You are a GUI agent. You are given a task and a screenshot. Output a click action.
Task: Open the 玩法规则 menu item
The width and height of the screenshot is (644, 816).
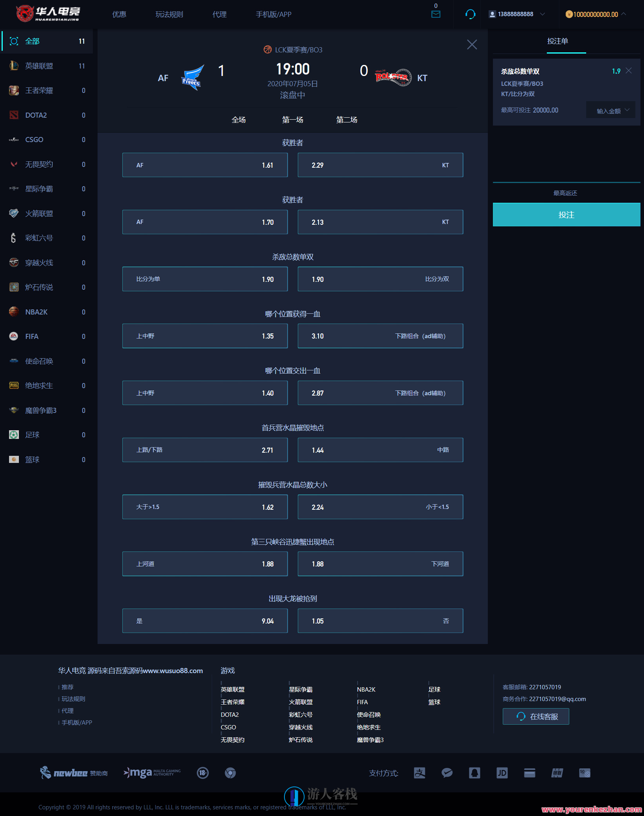[169, 15]
